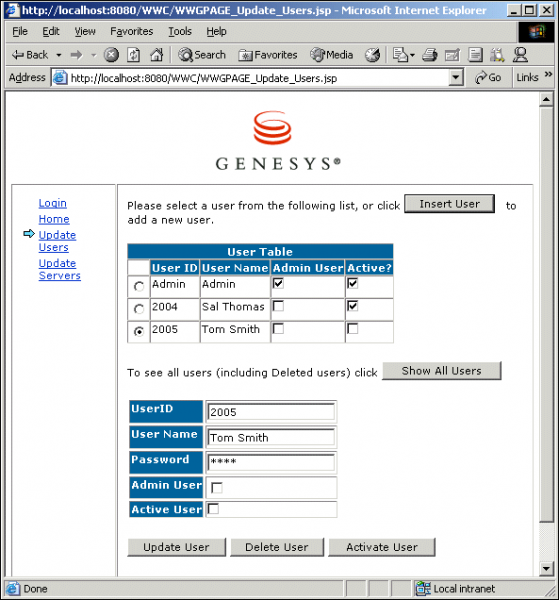Tick the Active User checkbox in the form
This screenshot has width=559, height=600.
click(213, 509)
